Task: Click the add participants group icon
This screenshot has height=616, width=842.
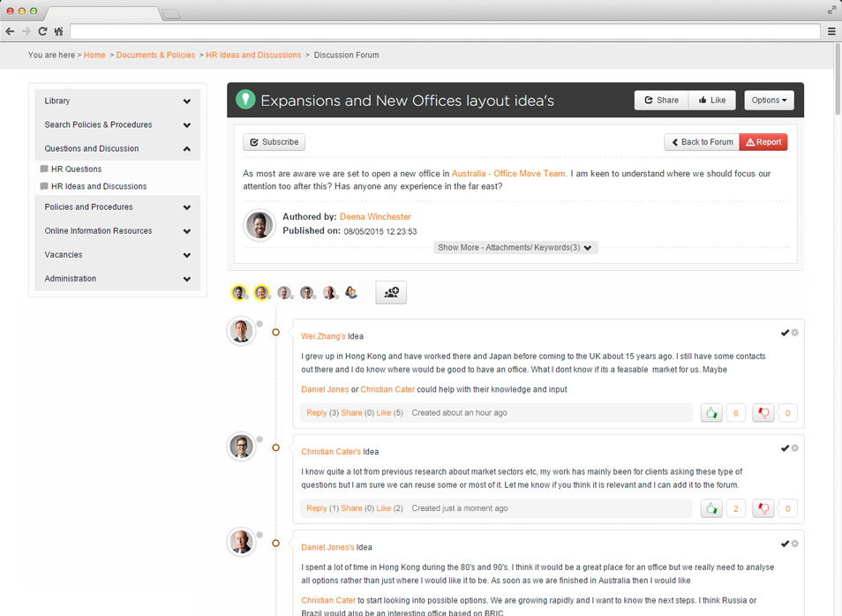Action: pyautogui.click(x=391, y=293)
